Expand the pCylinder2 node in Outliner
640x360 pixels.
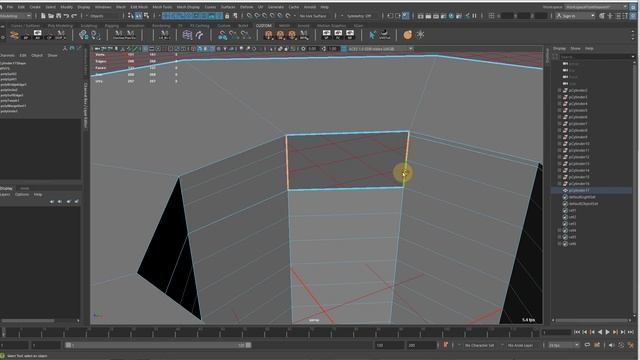pyautogui.click(x=559, y=90)
